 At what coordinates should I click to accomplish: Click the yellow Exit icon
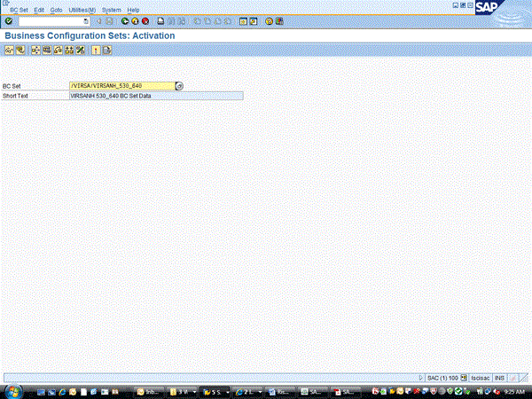pyautogui.click(x=134, y=20)
